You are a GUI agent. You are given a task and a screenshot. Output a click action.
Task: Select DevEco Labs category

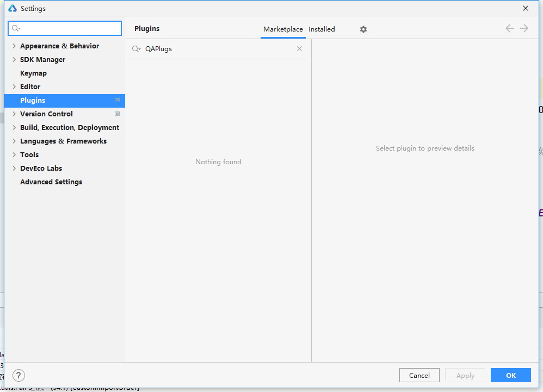point(41,168)
